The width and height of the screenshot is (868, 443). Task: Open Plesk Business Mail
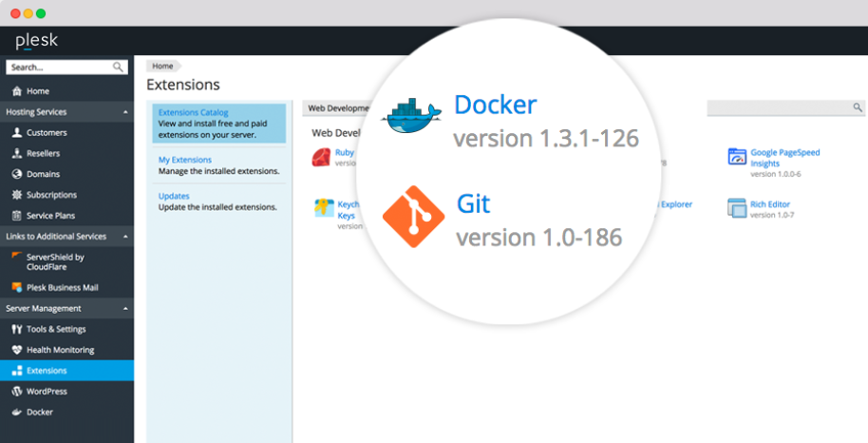63,288
